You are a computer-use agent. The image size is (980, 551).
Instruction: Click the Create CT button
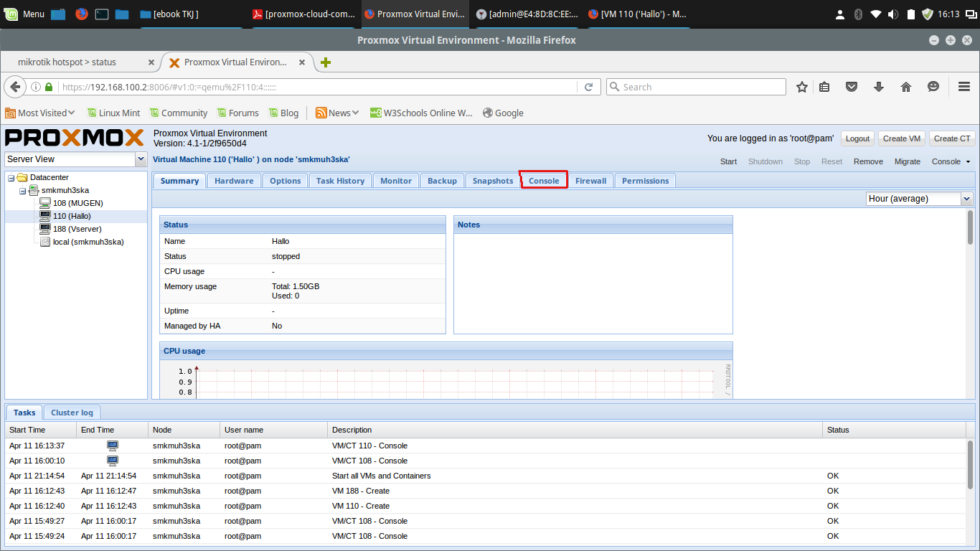point(952,138)
